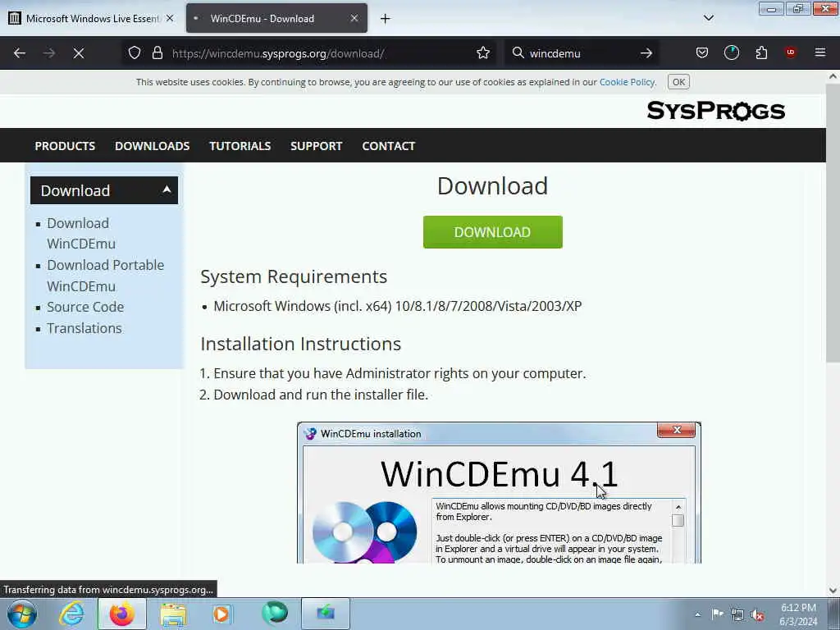Image resolution: width=840 pixels, height=630 pixels.
Task: Open the Download WinCDEmu sidebar link
Action: coord(81,233)
